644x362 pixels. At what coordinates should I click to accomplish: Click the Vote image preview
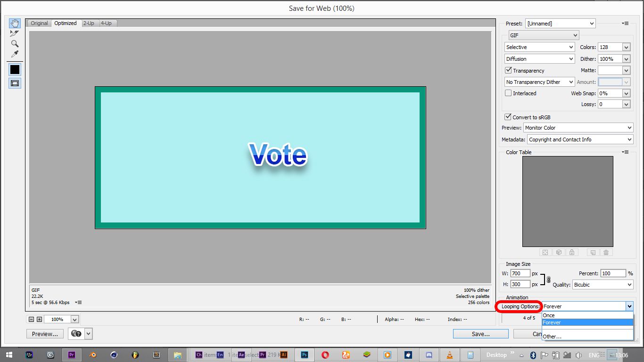260,158
